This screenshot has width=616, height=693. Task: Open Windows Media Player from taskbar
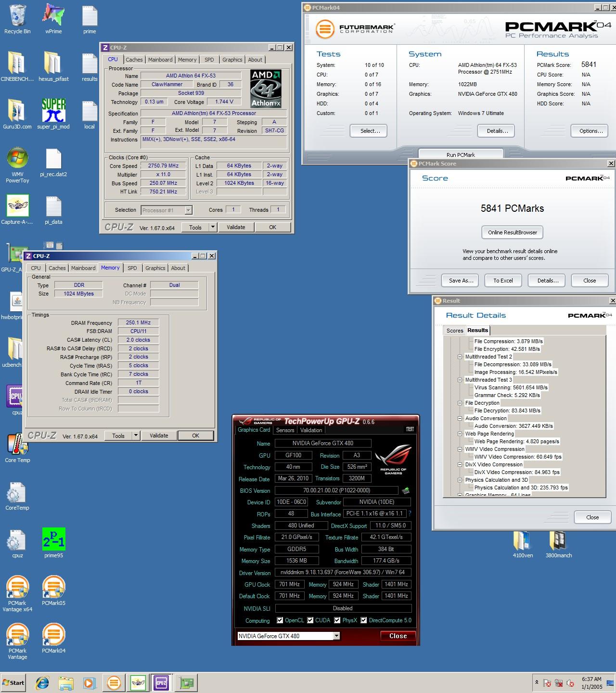[x=89, y=682]
